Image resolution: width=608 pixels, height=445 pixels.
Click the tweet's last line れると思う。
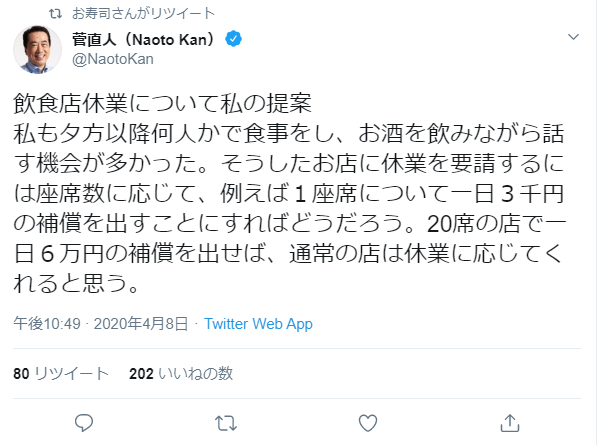[76, 287]
